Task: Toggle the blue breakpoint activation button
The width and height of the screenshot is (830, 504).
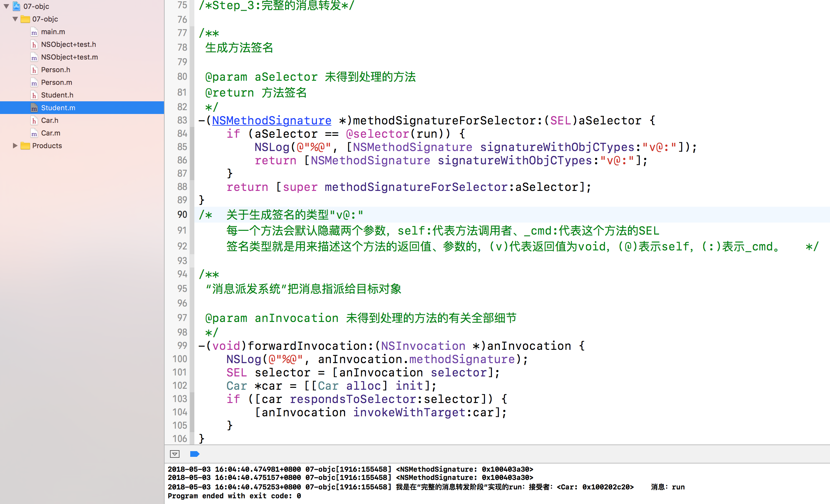Action: pos(195,454)
